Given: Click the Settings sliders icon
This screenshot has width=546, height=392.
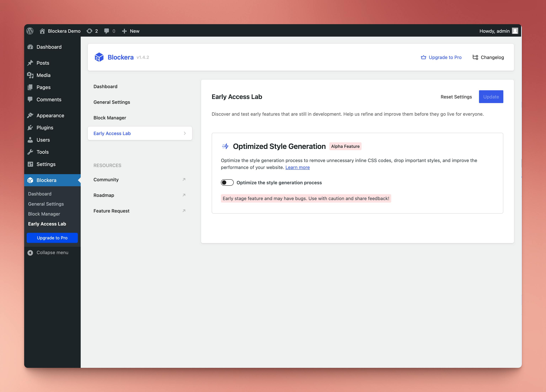Looking at the screenshot, I should tap(30, 164).
